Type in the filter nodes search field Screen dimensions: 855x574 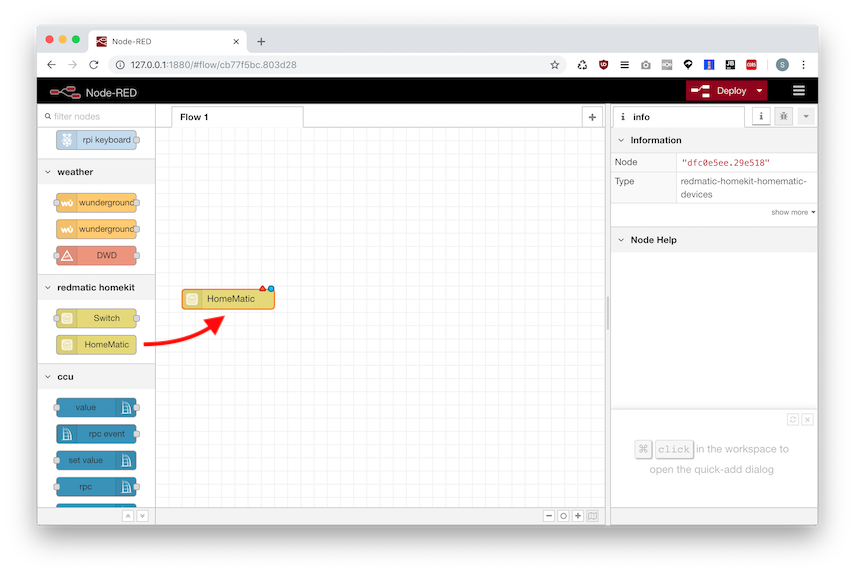98,117
